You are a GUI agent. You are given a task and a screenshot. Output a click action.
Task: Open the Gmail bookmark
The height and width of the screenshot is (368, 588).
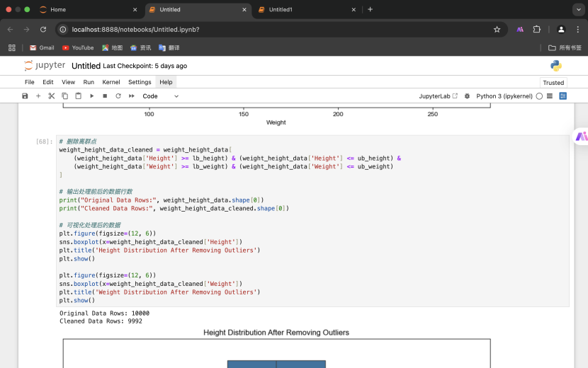[42, 47]
